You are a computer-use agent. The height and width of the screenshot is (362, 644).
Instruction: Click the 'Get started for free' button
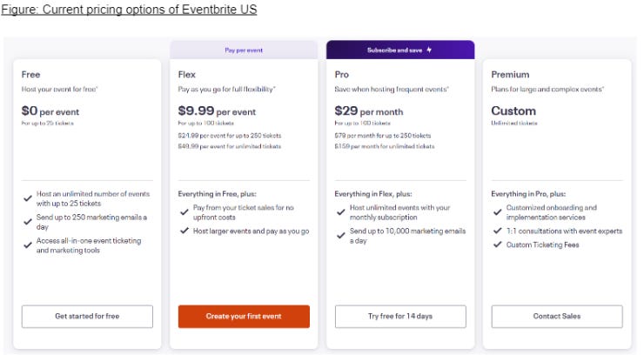pyautogui.click(x=87, y=316)
